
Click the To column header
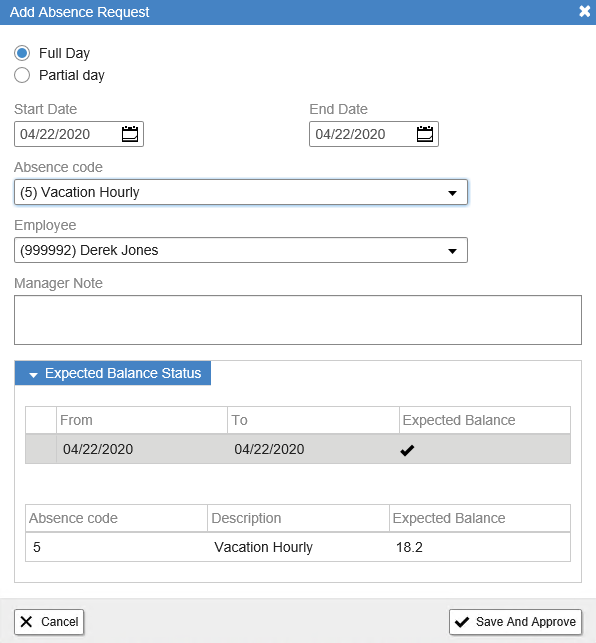[x=313, y=420]
